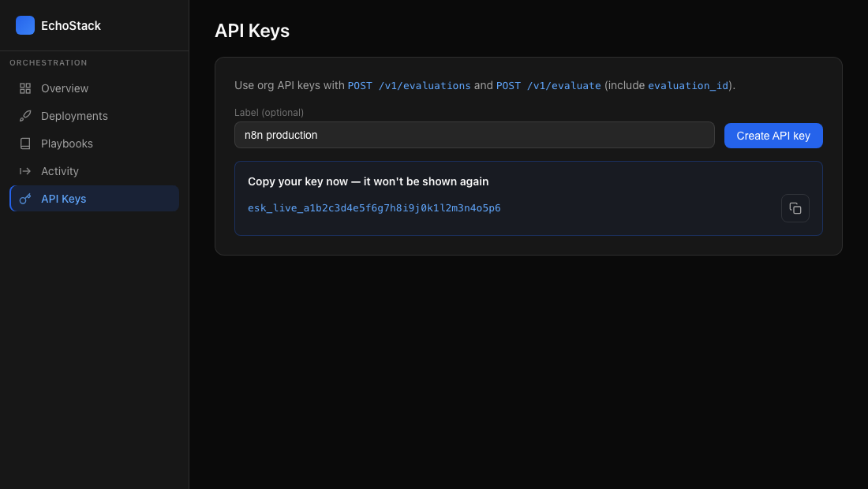Screen dimensions: 868x489
Task: Click the ORCHESTRATION section header
Action: coord(48,63)
